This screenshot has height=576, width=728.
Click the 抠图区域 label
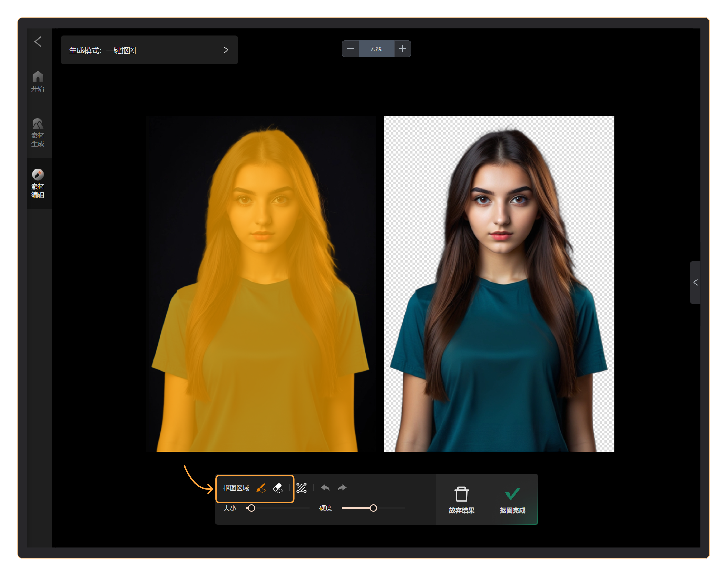pyautogui.click(x=236, y=488)
